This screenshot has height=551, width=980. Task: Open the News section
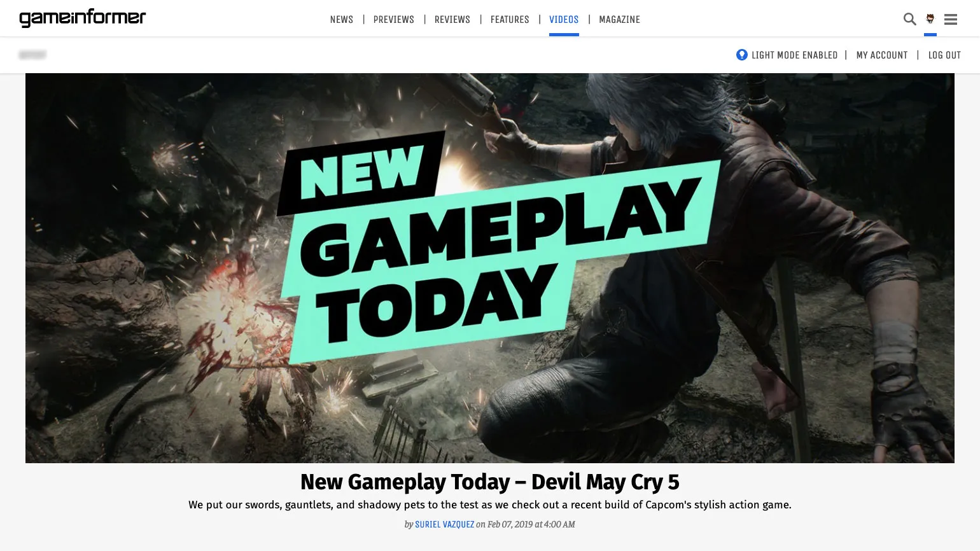click(342, 20)
